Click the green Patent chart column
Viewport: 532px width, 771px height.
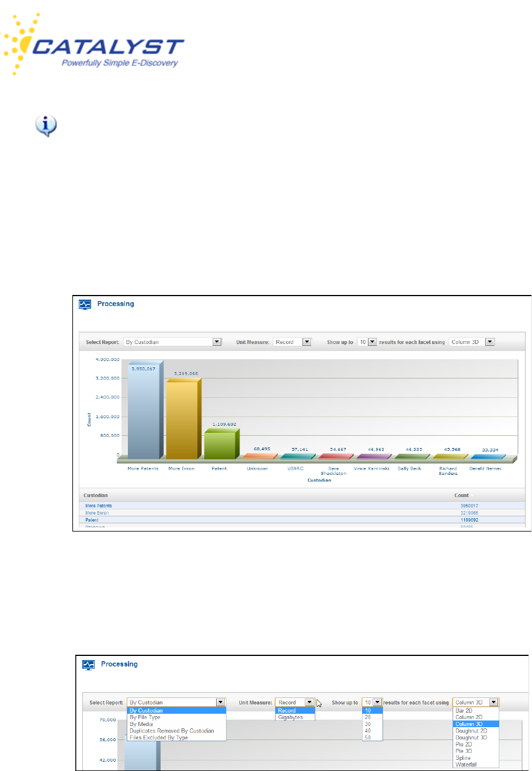click(221, 445)
